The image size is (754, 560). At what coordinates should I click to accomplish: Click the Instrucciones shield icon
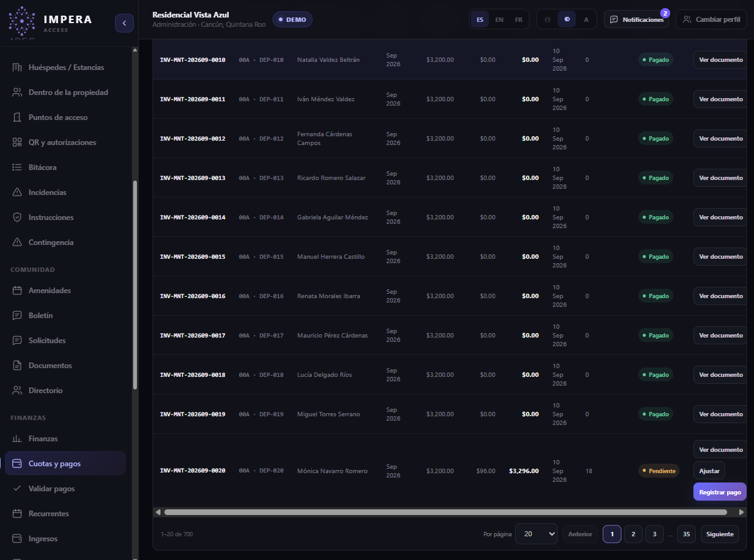(x=17, y=217)
